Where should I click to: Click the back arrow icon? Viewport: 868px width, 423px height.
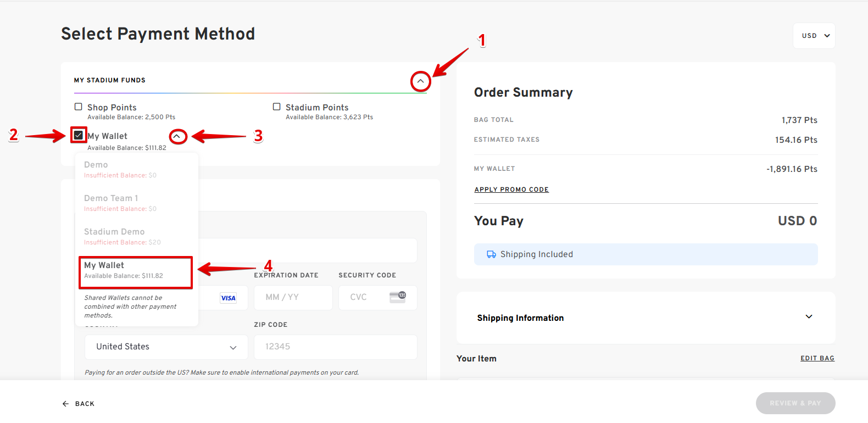click(65, 404)
